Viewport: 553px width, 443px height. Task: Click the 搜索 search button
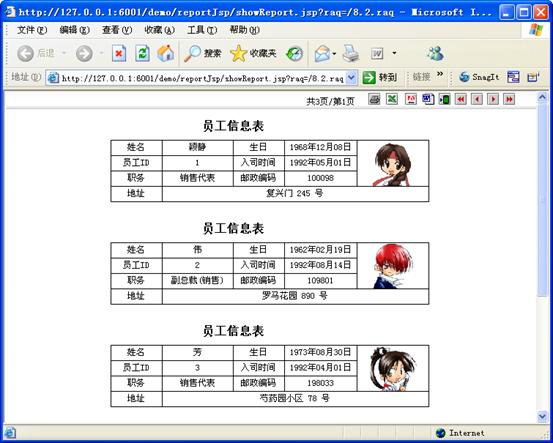click(202, 54)
